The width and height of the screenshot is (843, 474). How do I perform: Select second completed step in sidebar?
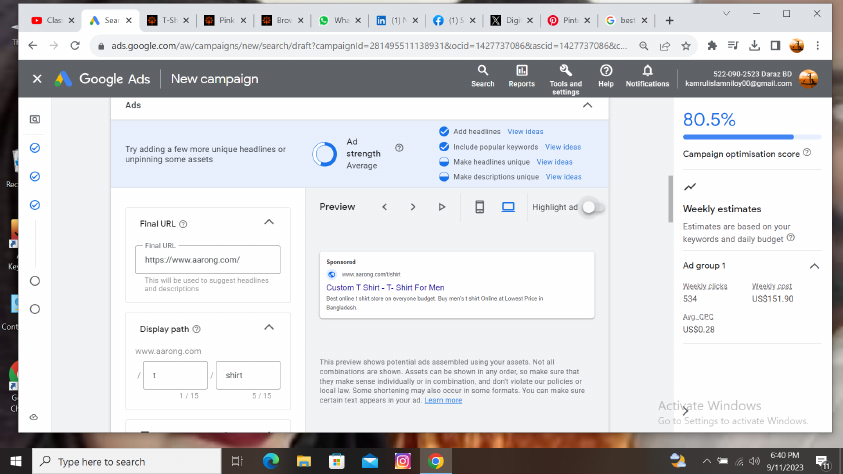(x=35, y=176)
